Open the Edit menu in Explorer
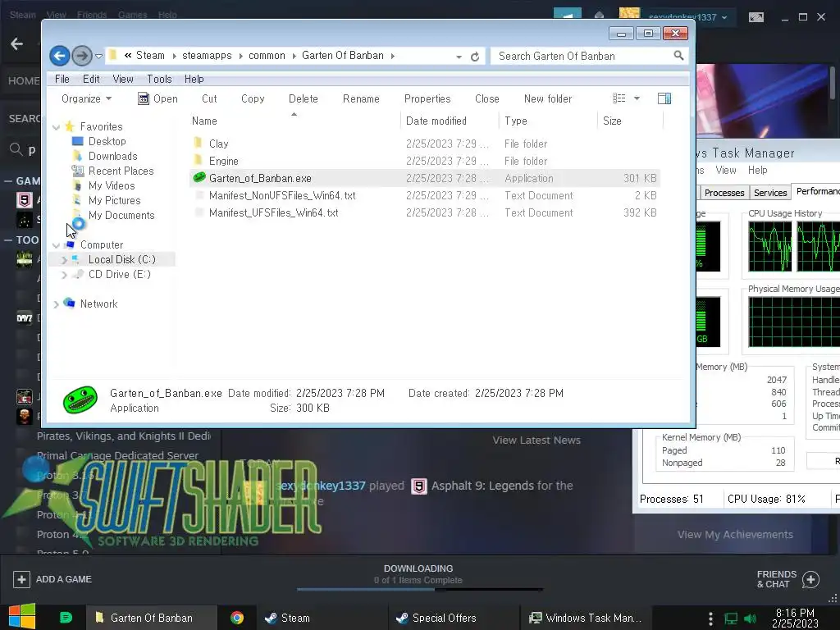The width and height of the screenshot is (840, 630). pos(91,79)
